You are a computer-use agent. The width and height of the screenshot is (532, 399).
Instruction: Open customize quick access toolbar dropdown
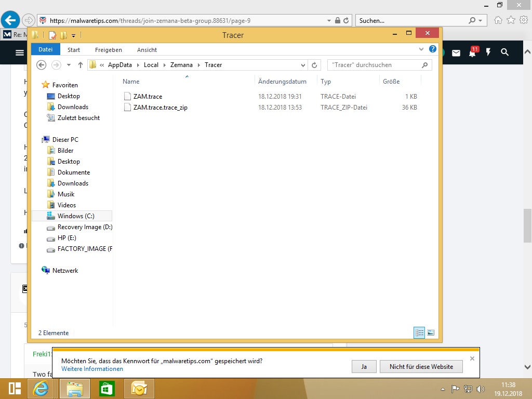(x=73, y=35)
